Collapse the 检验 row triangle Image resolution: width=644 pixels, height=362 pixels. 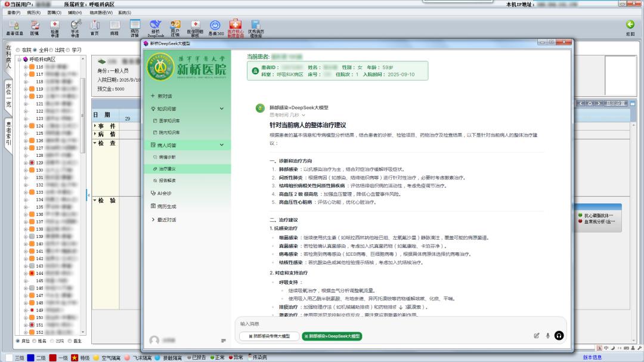[x=95, y=200]
